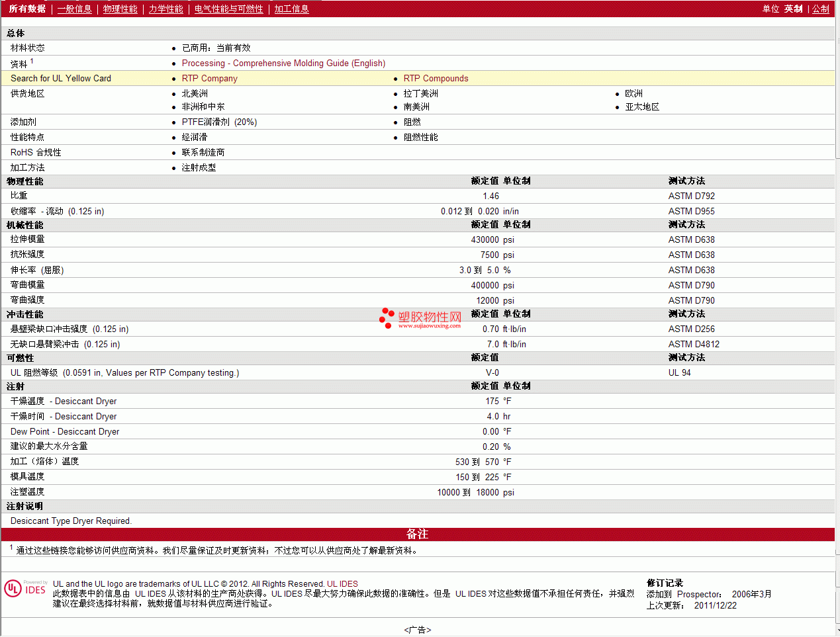Select the 非洲和中东 region entry
Screen dimensions: 840x637
click(203, 106)
